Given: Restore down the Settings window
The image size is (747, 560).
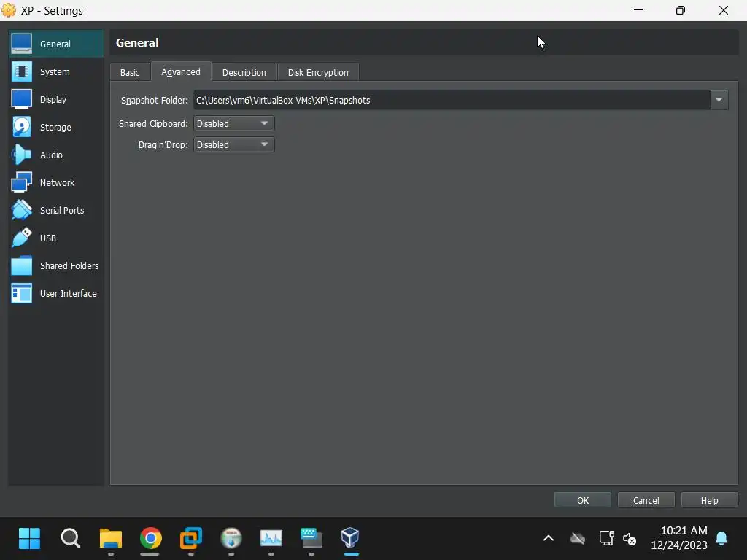Looking at the screenshot, I should click(x=681, y=10).
